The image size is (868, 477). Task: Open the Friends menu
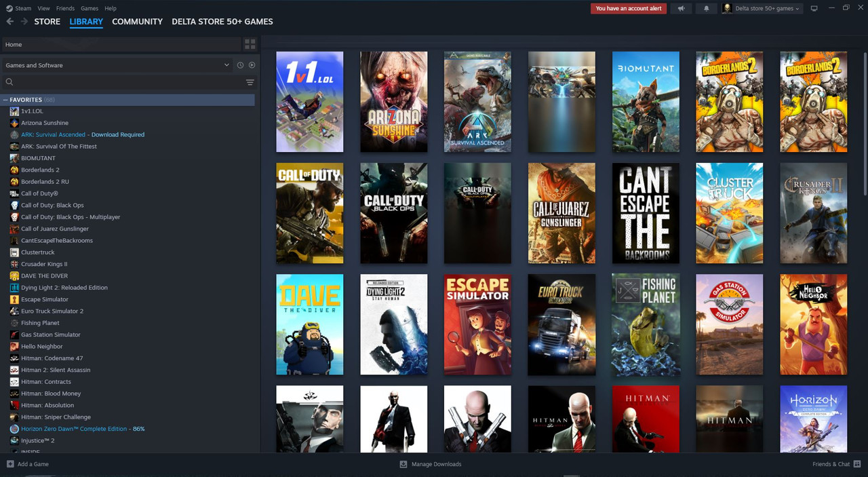[65, 8]
